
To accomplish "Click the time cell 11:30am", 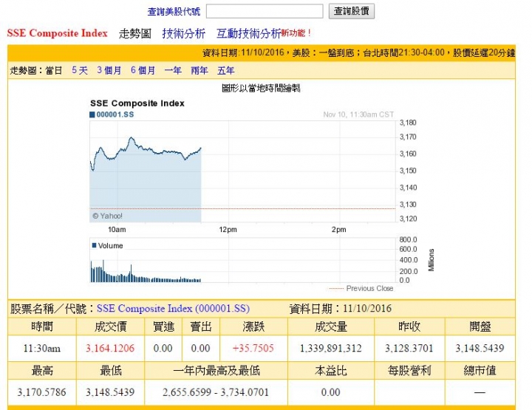I will point(41,348).
